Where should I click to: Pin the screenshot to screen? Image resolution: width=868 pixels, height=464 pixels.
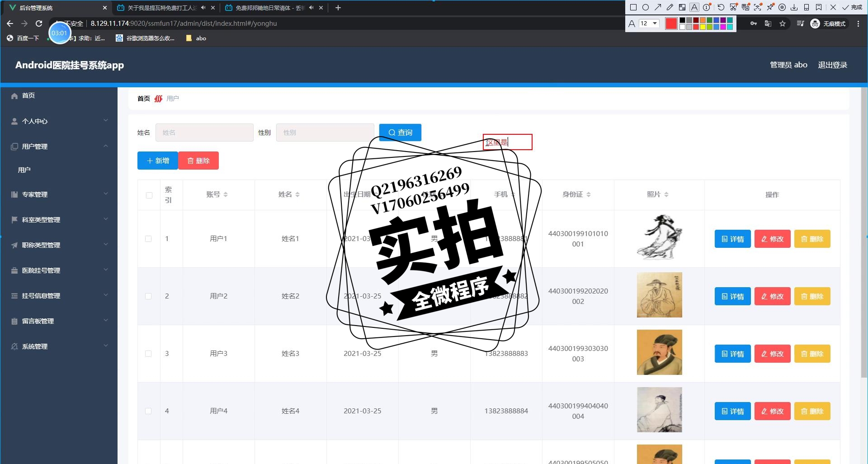pos(770,7)
